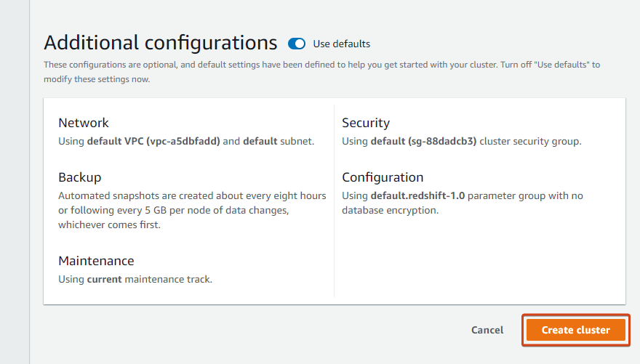Click the bold default subnet text
The width and height of the screenshot is (640, 364).
[260, 142]
